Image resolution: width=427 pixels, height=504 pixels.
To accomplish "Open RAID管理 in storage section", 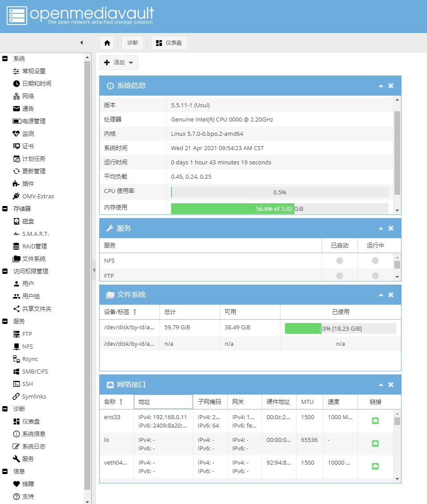I will (x=34, y=246).
